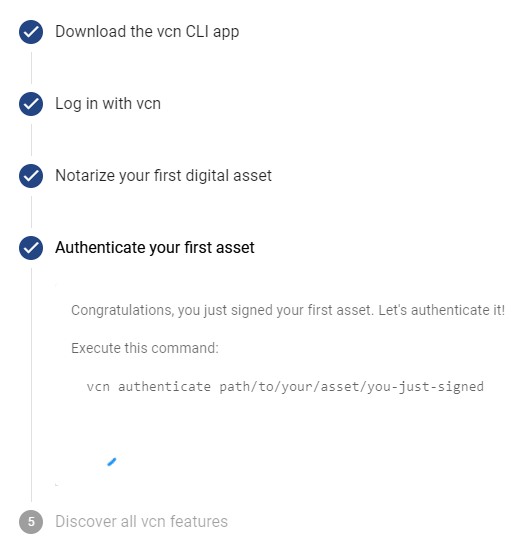Select the checkmark next to Notarize your first digital asset
Viewport: 531px width, 551px height.
(x=31, y=176)
